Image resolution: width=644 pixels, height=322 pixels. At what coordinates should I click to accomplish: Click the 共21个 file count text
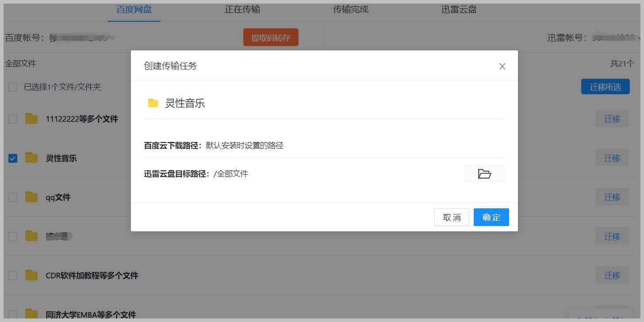(622, 64)
